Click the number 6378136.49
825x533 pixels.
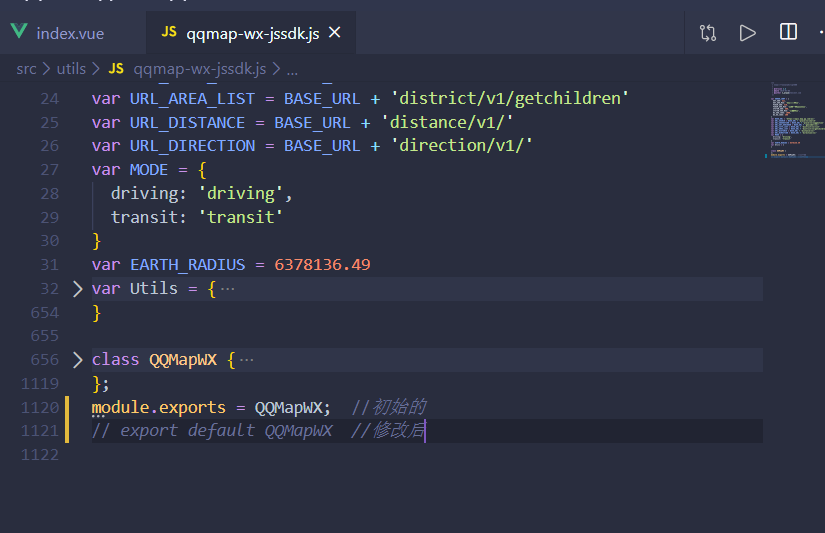323,265
